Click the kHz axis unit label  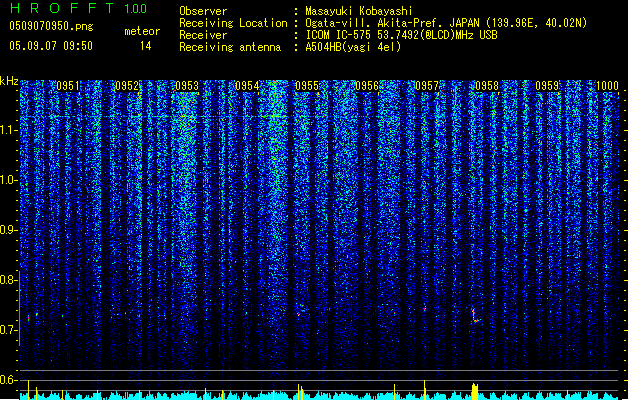pyautogui.click(x=9, y=81)
